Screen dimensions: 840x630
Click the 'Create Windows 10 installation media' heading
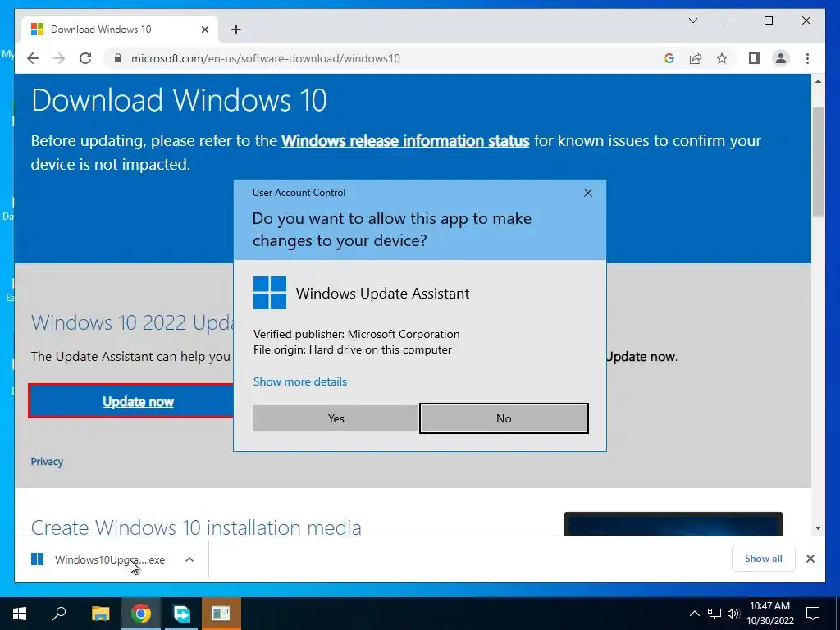(196, 527)
